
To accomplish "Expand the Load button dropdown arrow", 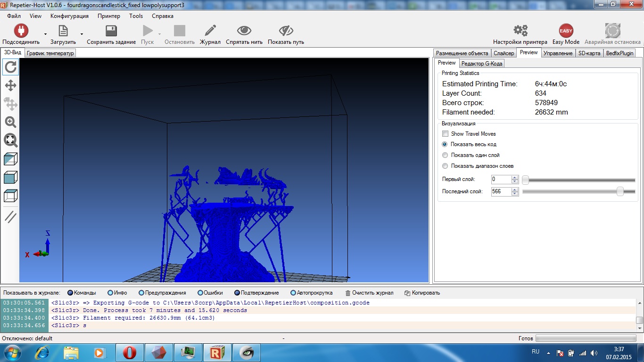I will (x=82, y=34).
